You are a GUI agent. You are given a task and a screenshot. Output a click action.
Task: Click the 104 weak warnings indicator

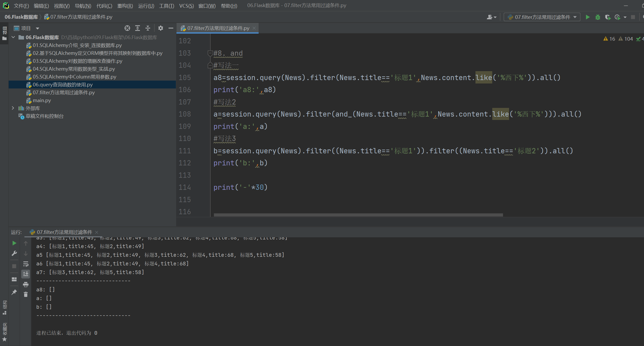(626, 39)
